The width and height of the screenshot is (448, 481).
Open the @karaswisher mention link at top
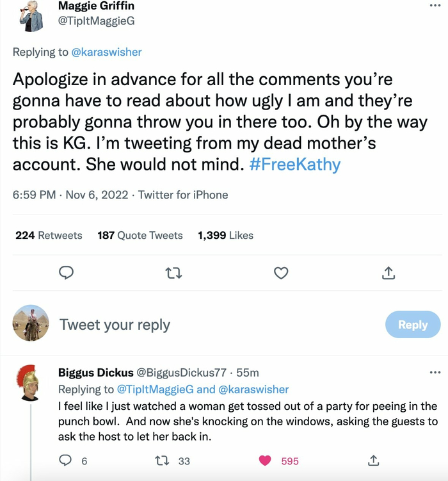point(106,52)
